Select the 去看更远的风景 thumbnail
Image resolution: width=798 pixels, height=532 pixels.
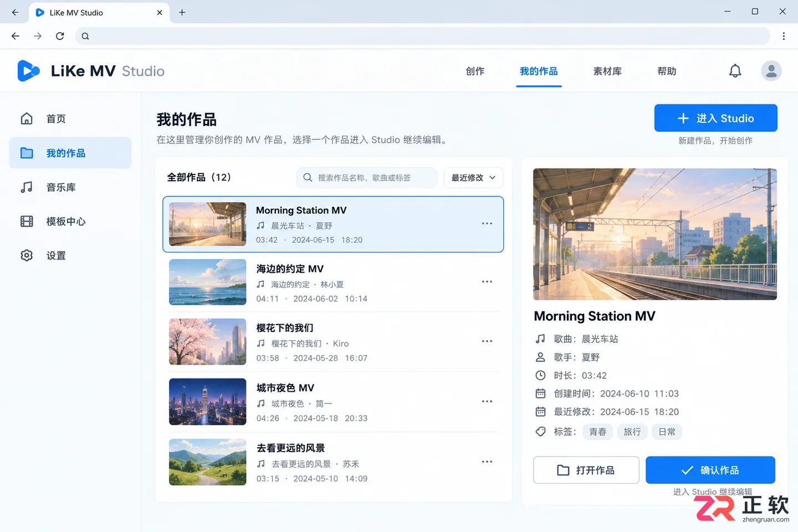207,462
